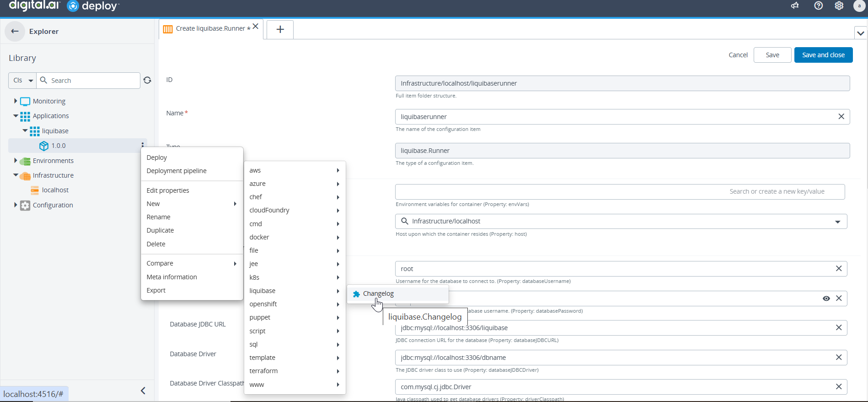Select Duplicate menu item
The height and width of the screenshot is (402, 868).
[x=192, y=230]
